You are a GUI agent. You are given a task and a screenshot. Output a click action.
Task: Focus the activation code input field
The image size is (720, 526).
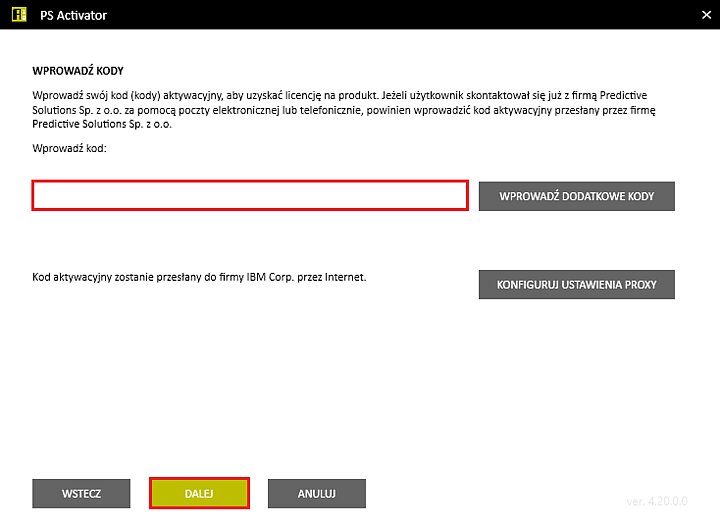click(x=250, y=196)
